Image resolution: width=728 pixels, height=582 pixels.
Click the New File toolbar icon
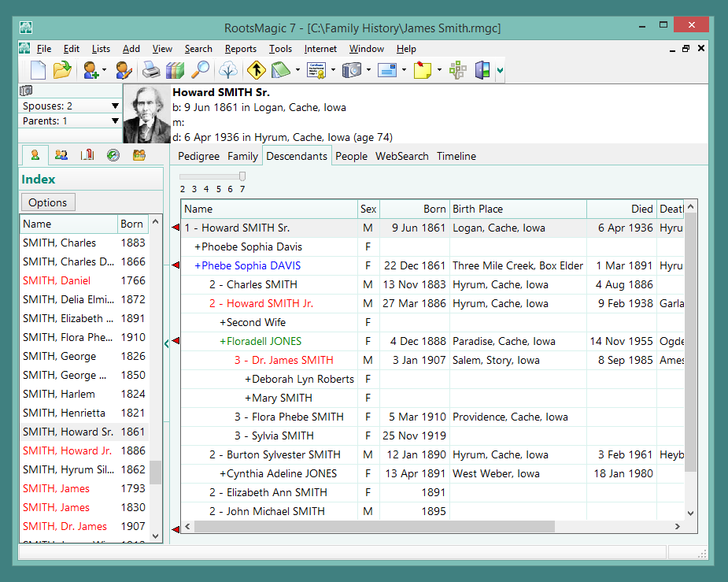(38, 70)
